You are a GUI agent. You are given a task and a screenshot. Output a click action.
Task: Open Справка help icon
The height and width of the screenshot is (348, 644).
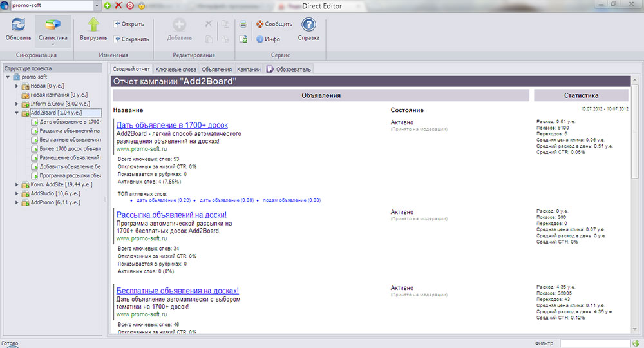pyautogui.click(x=308, y=24)
